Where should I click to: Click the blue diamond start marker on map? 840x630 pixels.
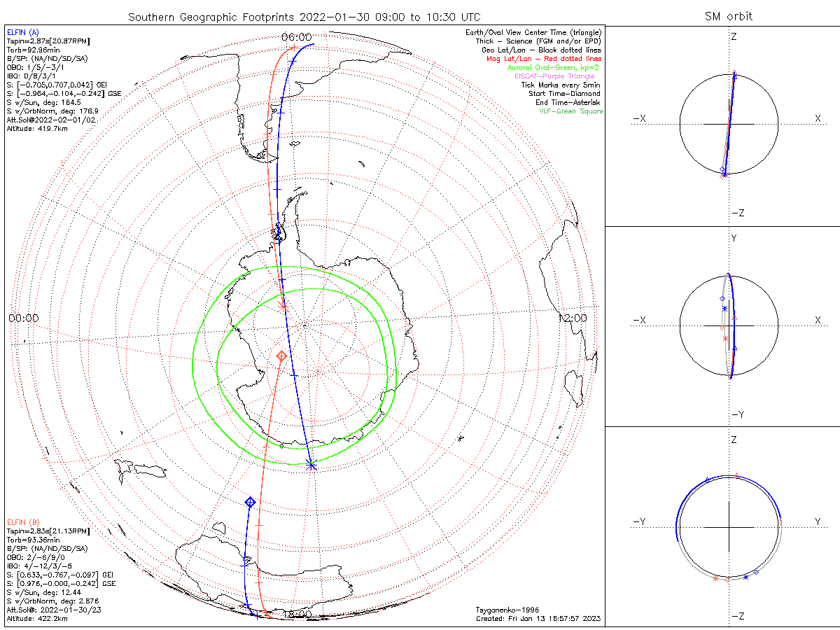pos(250,502)
